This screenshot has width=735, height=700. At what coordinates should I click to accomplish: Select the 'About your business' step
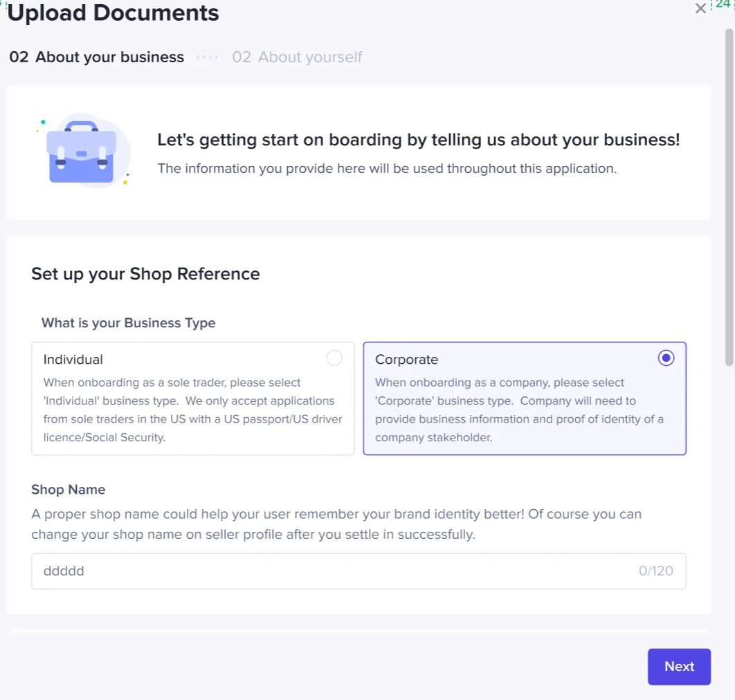point(97,57)
